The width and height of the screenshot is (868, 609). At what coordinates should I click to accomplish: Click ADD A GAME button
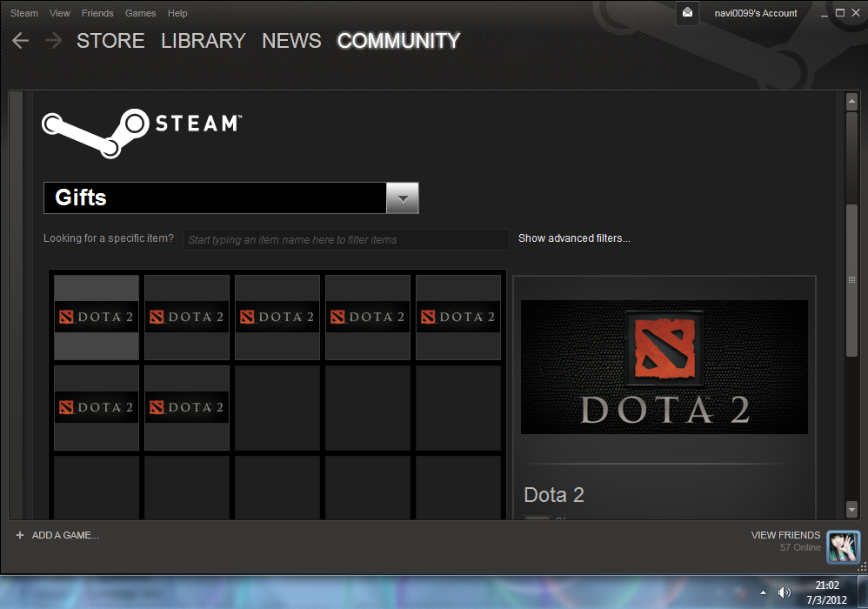tap(65, 535)
